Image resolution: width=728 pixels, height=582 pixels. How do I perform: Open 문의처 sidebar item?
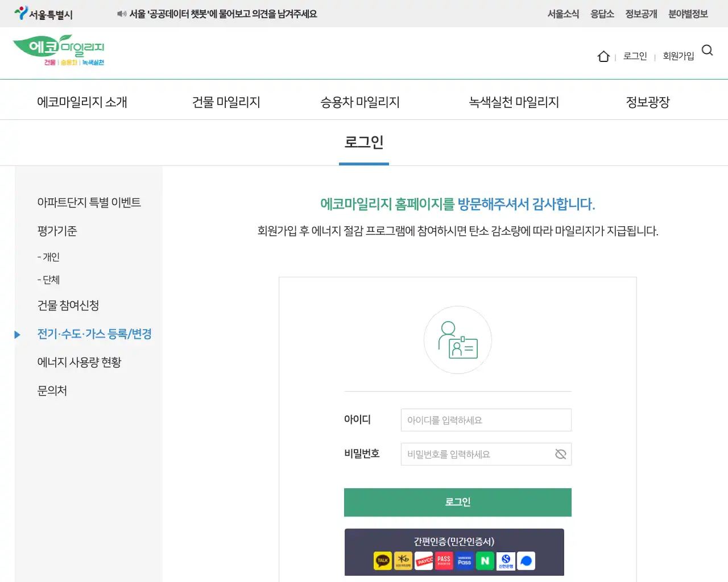[x=52, y=390]
